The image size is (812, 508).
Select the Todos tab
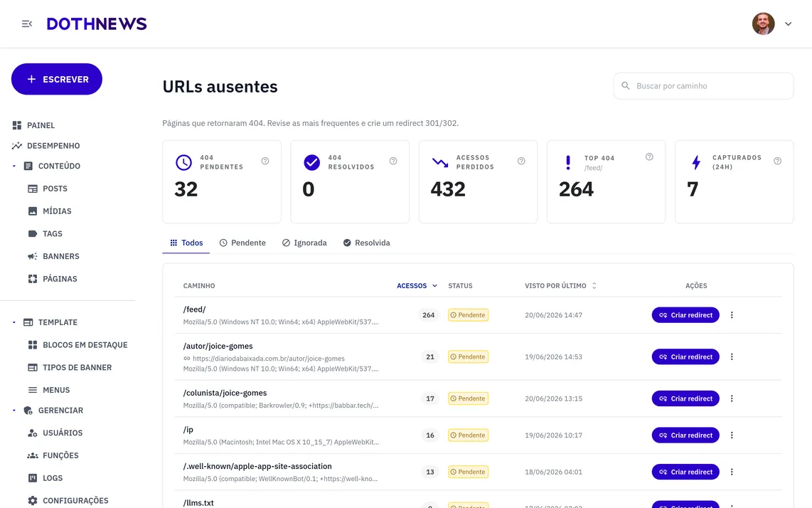tap(186, 243)
